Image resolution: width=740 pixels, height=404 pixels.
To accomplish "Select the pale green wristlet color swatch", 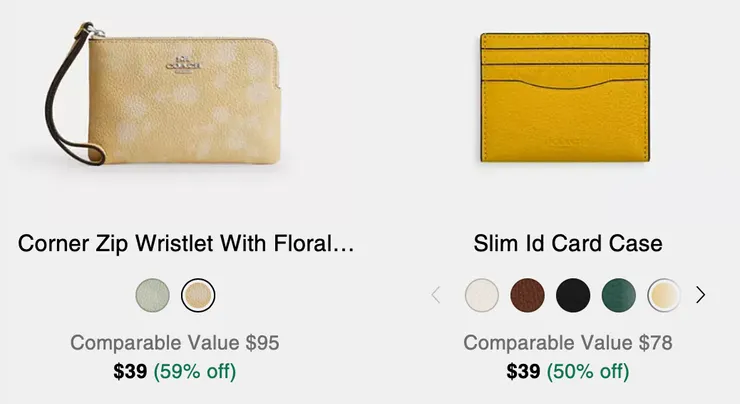I will point(153,295).
